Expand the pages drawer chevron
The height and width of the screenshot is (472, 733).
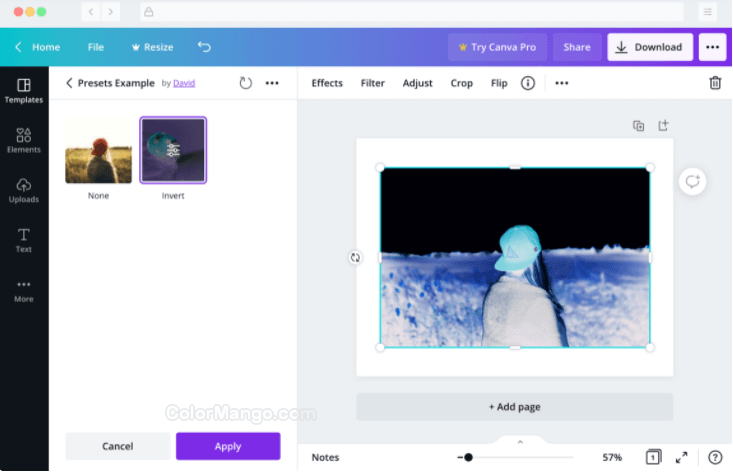pos(520,441)
